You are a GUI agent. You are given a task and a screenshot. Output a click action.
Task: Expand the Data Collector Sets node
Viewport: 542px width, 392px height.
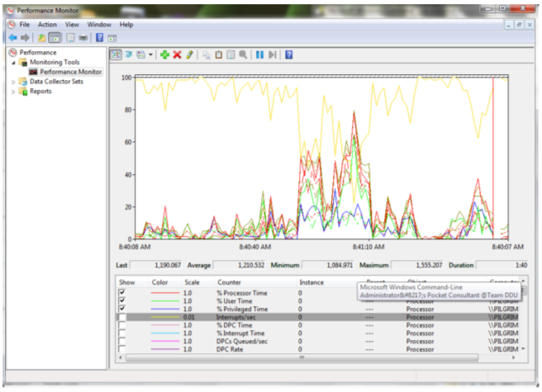(x=12, y=82)
